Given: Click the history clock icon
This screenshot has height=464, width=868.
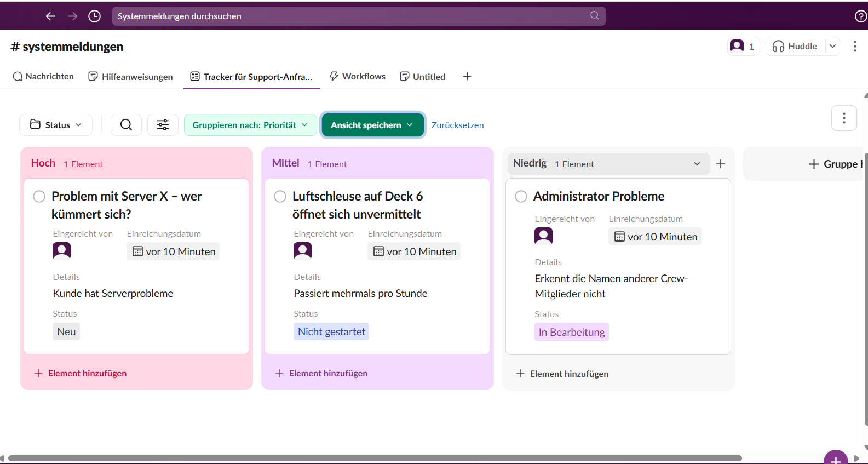Looking at the screenshot, I should (95, 16).
